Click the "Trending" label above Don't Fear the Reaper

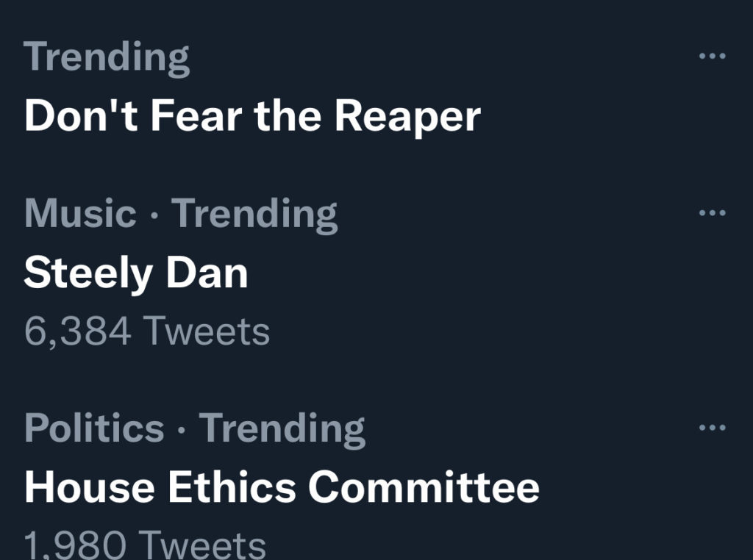click(107, 57)
